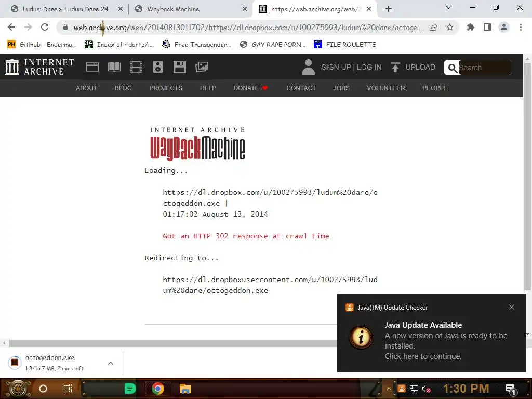Share this page from address bar
Image resolution: width=532 pixels, height=399 pixels.
pyautogui.click(x=433, y=27)
